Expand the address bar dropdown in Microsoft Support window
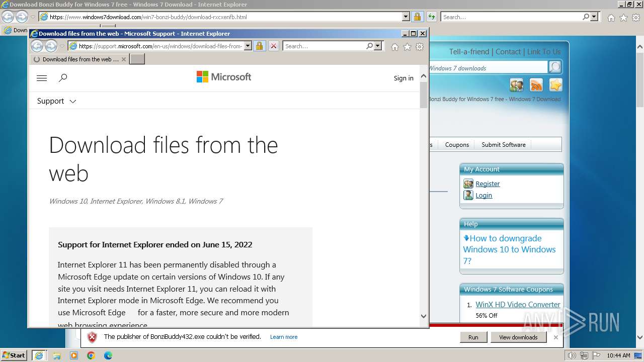 [248, 46]
